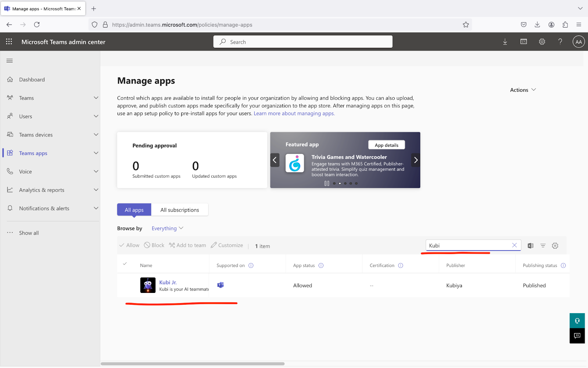Open Browse by Everything dropdown

(168, 229)
